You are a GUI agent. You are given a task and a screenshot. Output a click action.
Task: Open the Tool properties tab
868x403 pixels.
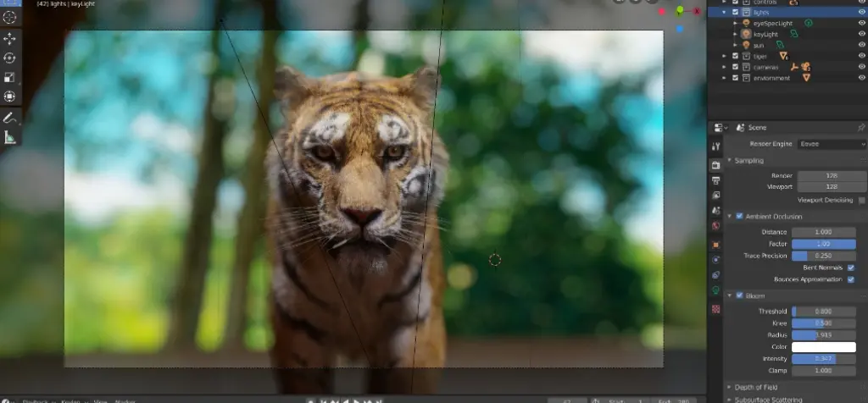(716, 146)
